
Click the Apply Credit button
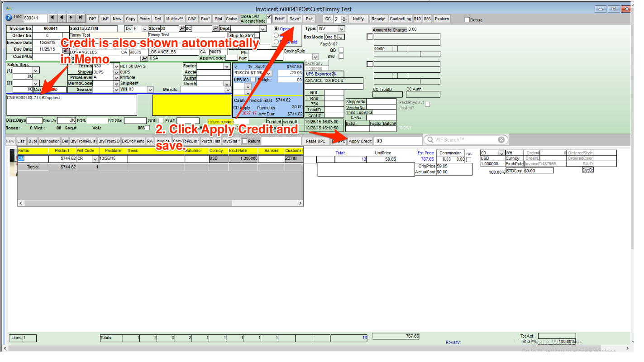point(360,141)
